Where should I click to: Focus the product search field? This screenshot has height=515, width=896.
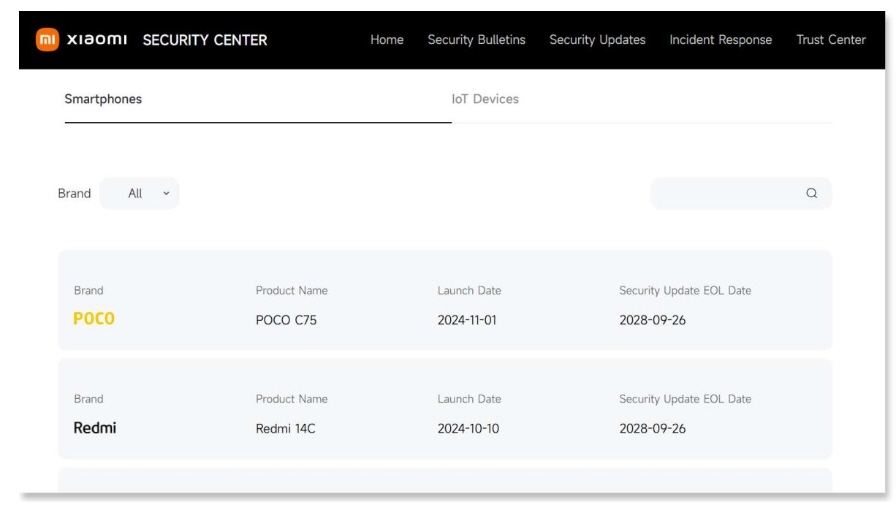tap(741, 193)
